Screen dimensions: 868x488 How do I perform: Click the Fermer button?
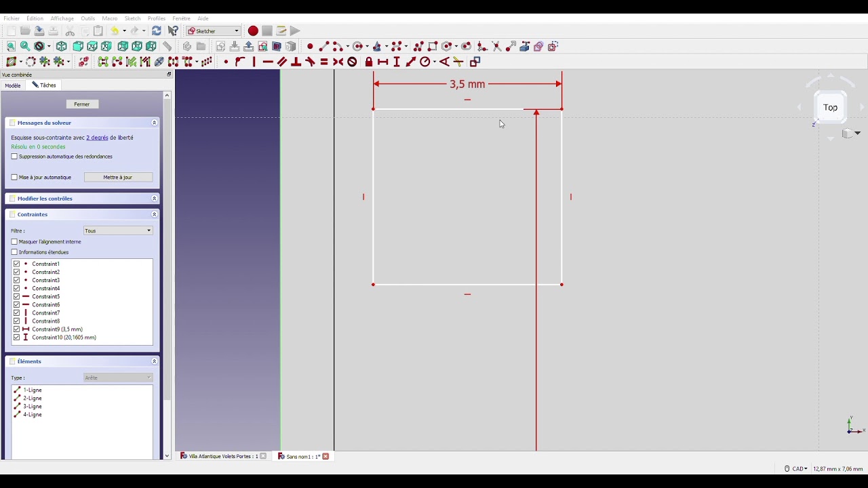82,104
